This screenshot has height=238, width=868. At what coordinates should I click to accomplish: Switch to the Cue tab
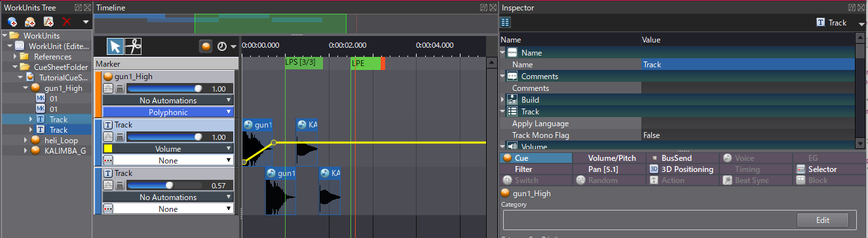[535, 158]
